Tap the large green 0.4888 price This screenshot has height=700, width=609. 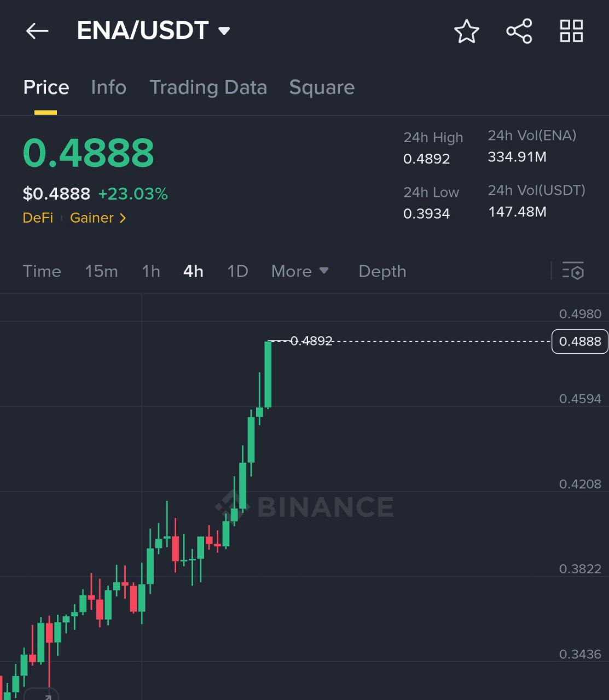pyautogui.click(x=89, y=153)
